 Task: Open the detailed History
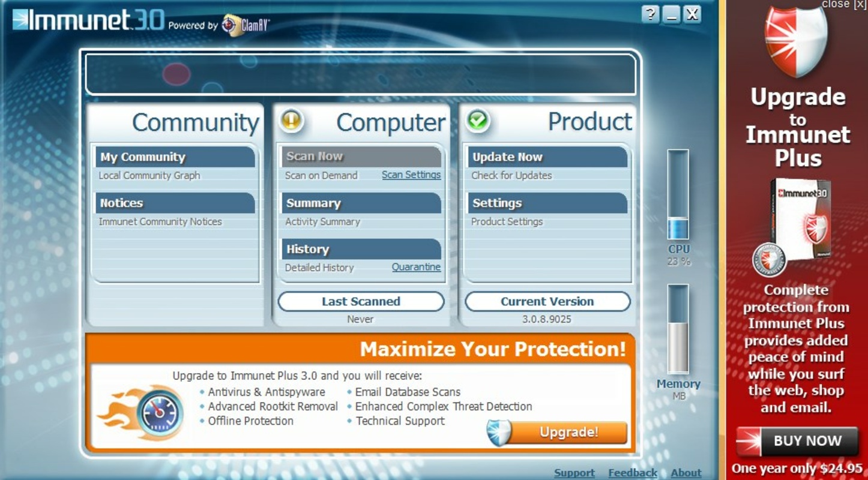[361, 249]
